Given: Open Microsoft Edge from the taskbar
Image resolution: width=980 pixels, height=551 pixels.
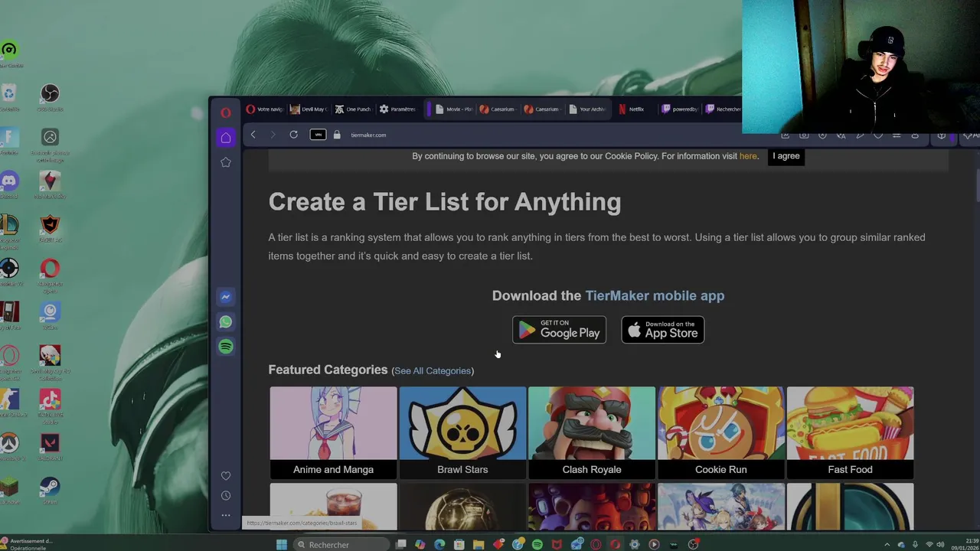Looking at the screenshot, I should click(439, 545).
